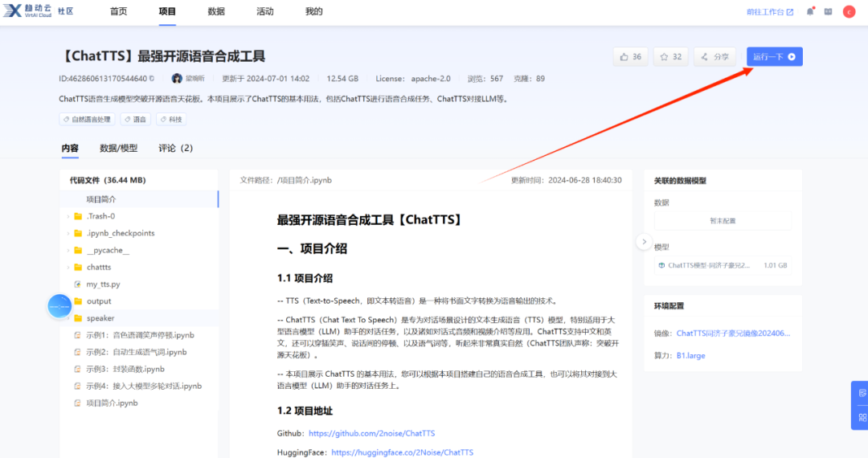Switch to the 内容 tab
Screen dimensions: 868x458
pyautogui.click(x=70, y=148)
